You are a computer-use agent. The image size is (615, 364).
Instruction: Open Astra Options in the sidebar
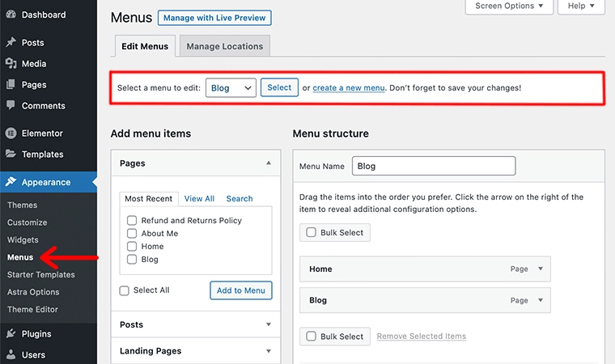click(x=33, y=292)
